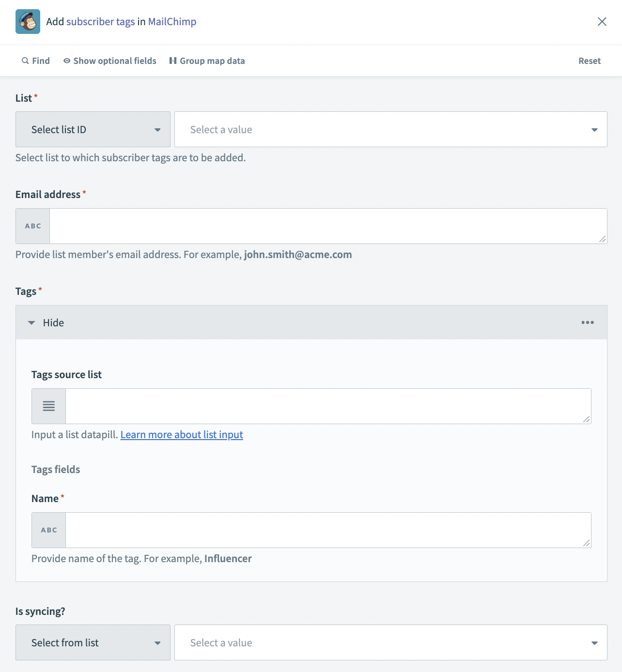Open the Select a value dropdown under List
The image size is (622, 672).
390,129
